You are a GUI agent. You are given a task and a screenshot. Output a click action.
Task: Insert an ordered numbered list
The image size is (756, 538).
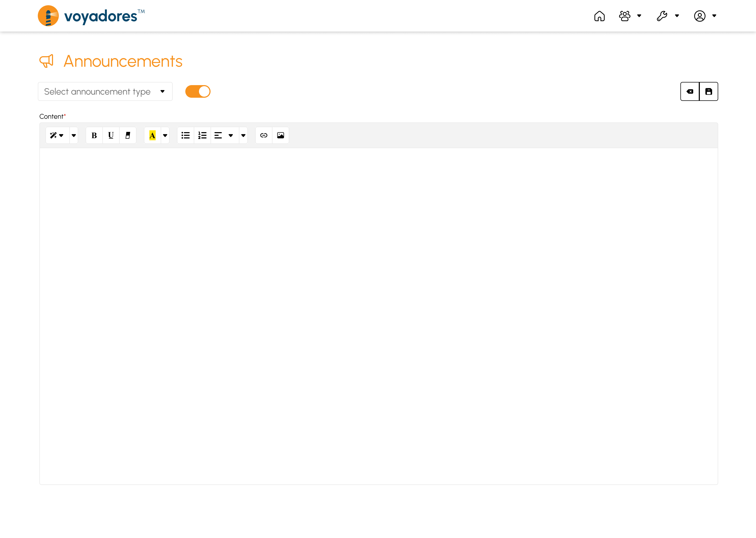pos(202,135)
